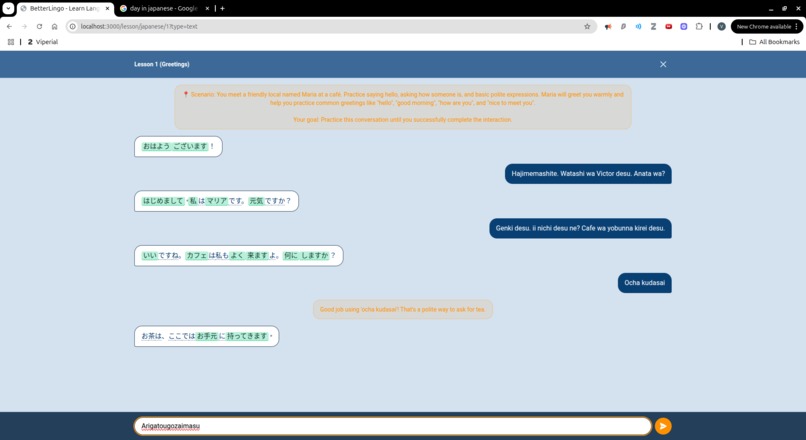View site information icon in address bar
The width and height of the screenshot is (806, 440).
(73, 27)
